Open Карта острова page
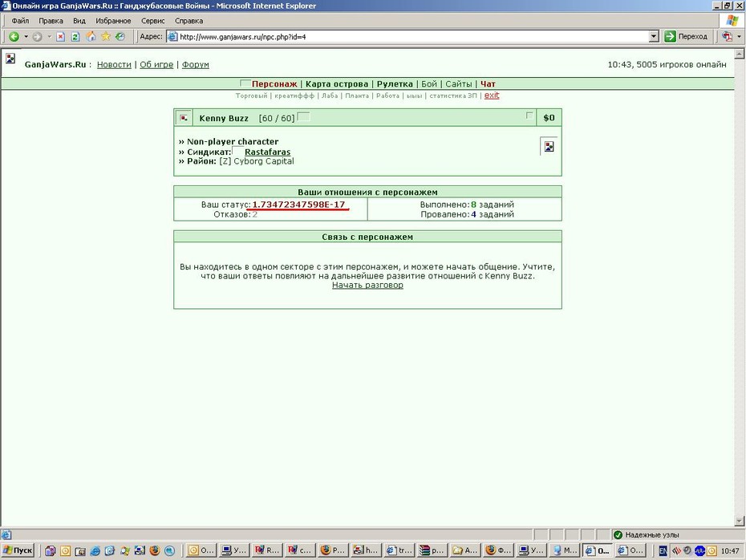This screenshot has height=560, width=746. pyautogui.click(x=337, y=83)
